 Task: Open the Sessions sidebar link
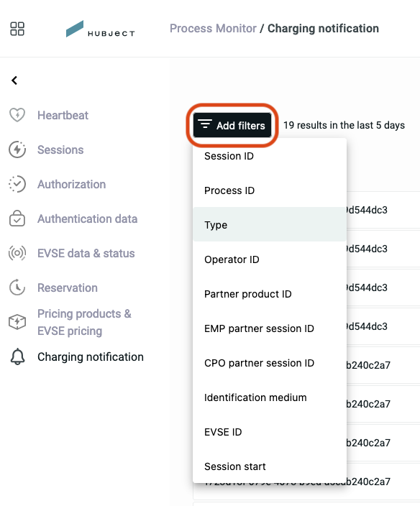tap(60, 149)
